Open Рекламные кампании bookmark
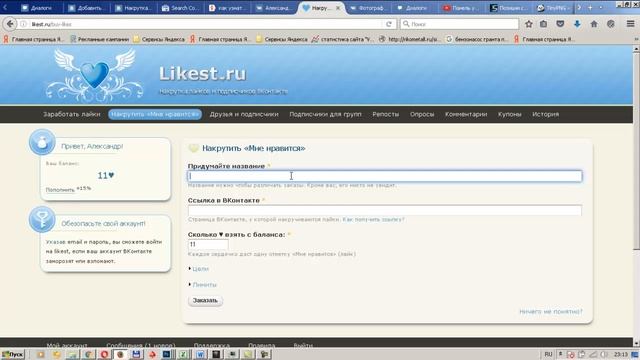Image resolution: width=640 pixels, height=360 pixels. click(100, 39)
